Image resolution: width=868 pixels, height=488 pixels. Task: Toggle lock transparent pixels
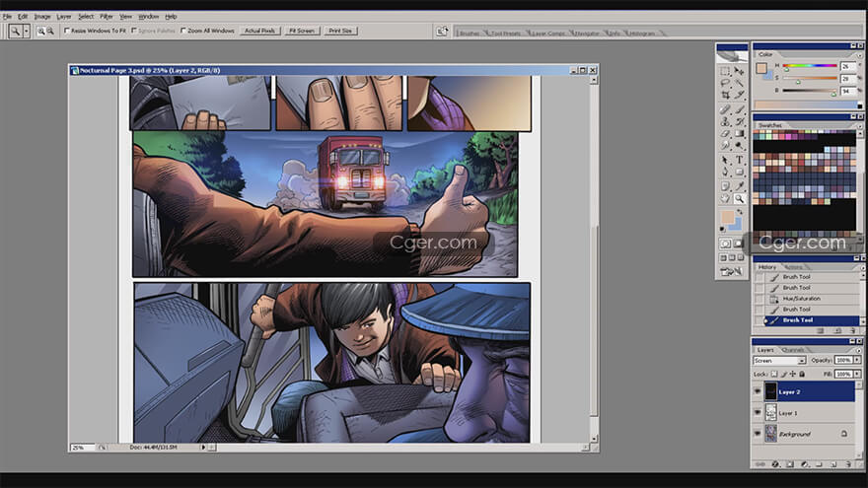pyautogui.click(x=774, y=375)
